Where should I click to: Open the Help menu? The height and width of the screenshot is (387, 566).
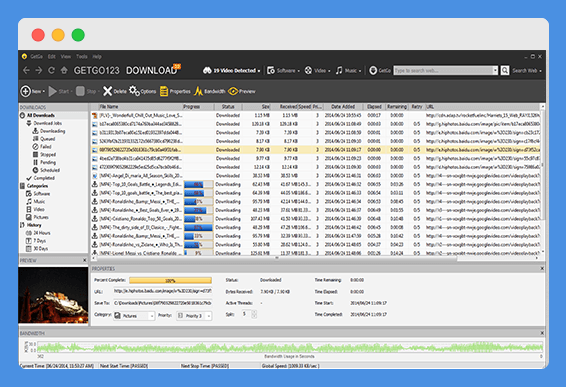tap(97, 57)
